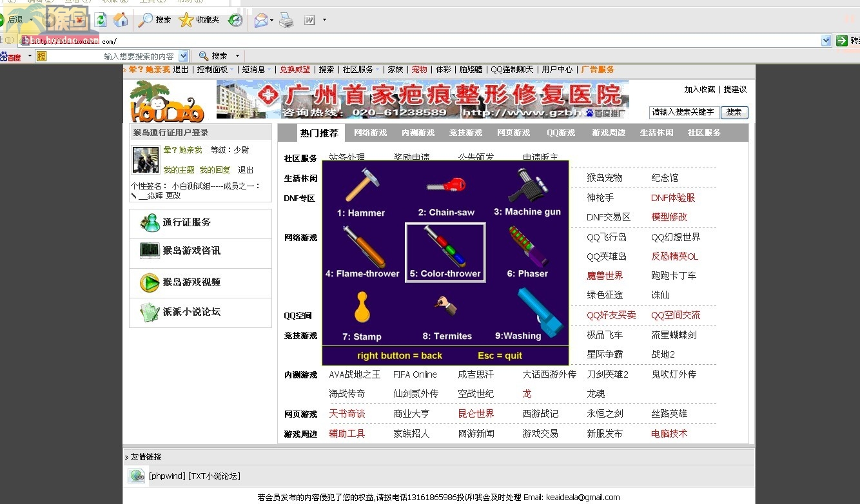
Task: Open the Word edit dropdown arrow
Action: [x=324, y=20]
